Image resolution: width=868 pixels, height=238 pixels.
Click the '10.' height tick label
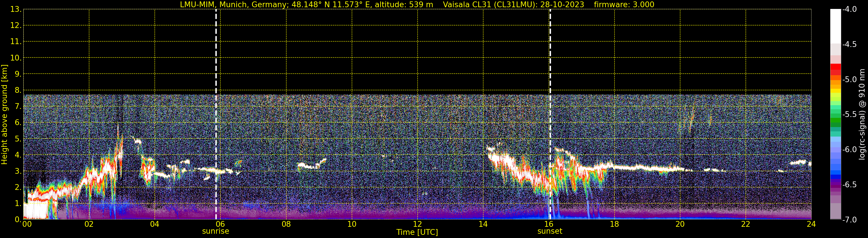[x=16, y=58]
